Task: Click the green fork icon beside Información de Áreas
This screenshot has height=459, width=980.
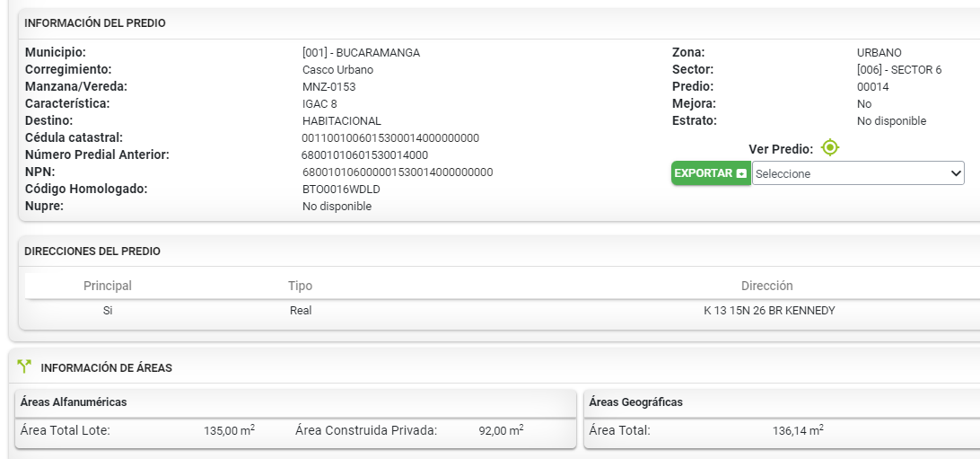Action: 24,367
